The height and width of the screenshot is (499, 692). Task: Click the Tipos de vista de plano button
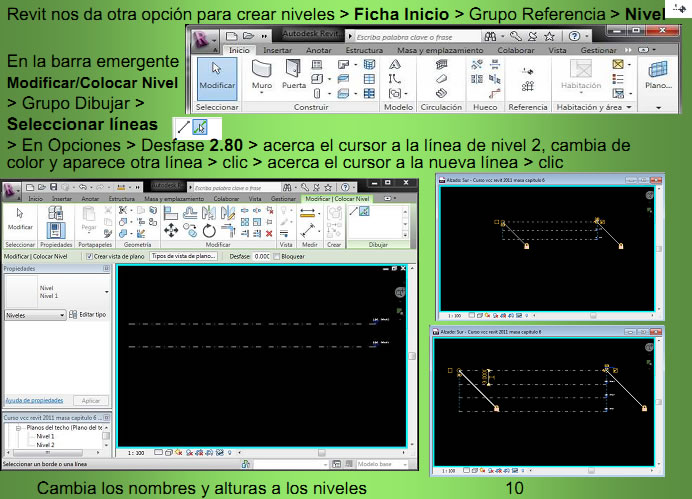183,256
